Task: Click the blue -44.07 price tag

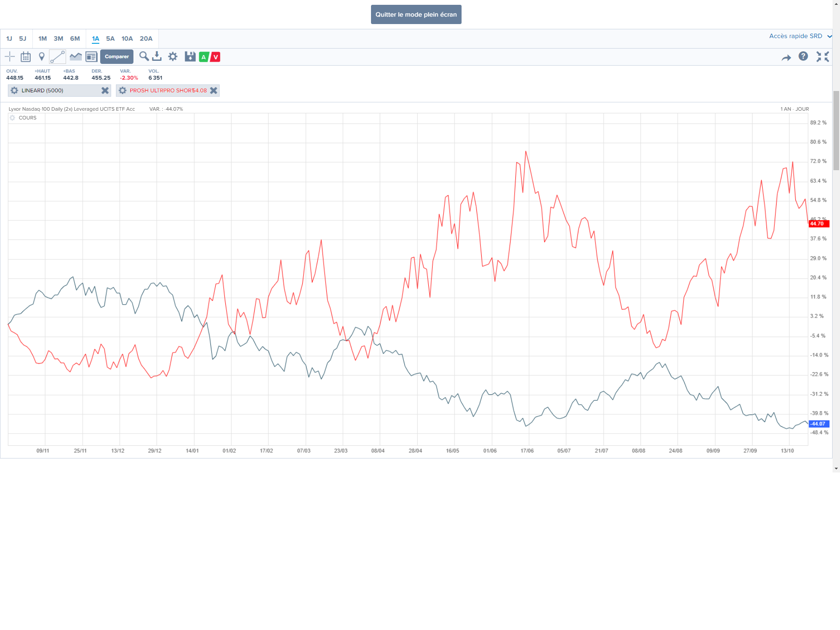Action: 819,423
